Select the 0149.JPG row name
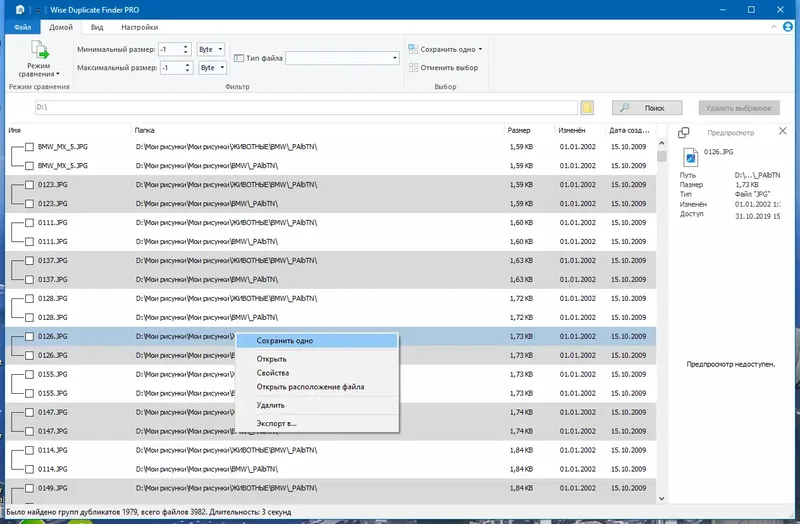Screen dimensions: 800x524 pos(53,488)
